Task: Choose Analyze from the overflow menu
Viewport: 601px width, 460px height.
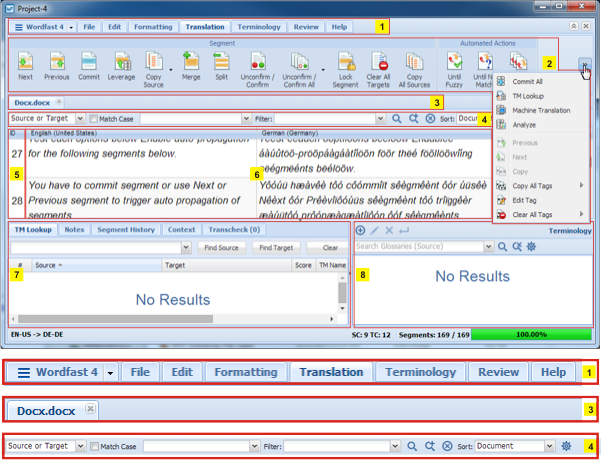Action: tap(524, 125)
